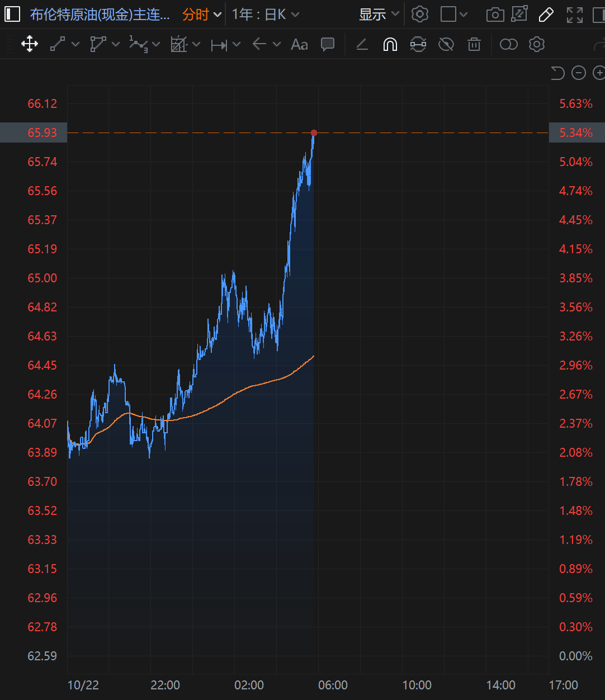Toggle the magnet snap mode
Screen dimensions: 605x700
(x=390, y=44)
